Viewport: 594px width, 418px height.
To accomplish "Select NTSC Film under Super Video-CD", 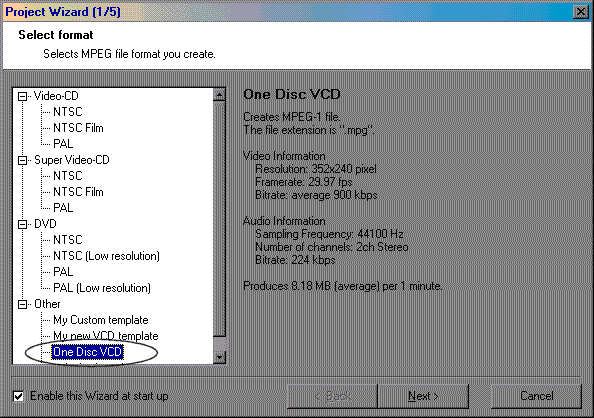I will coord(78,192).
